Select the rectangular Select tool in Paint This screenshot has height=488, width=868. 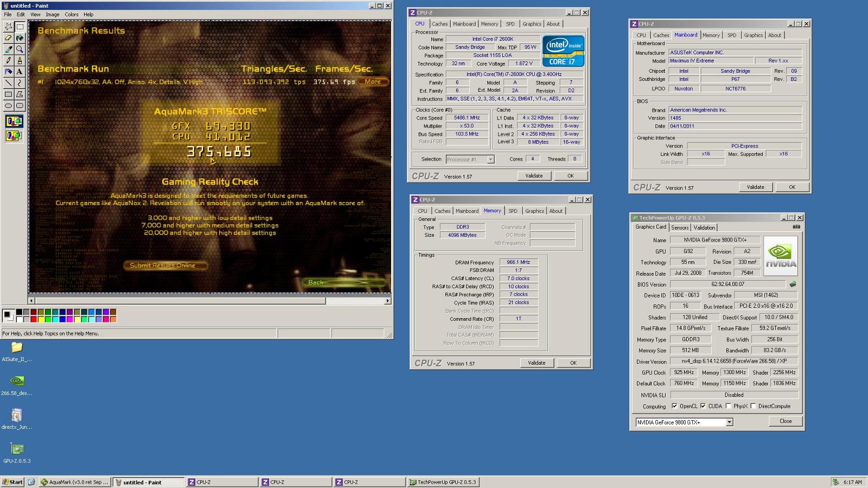[20, 27]
